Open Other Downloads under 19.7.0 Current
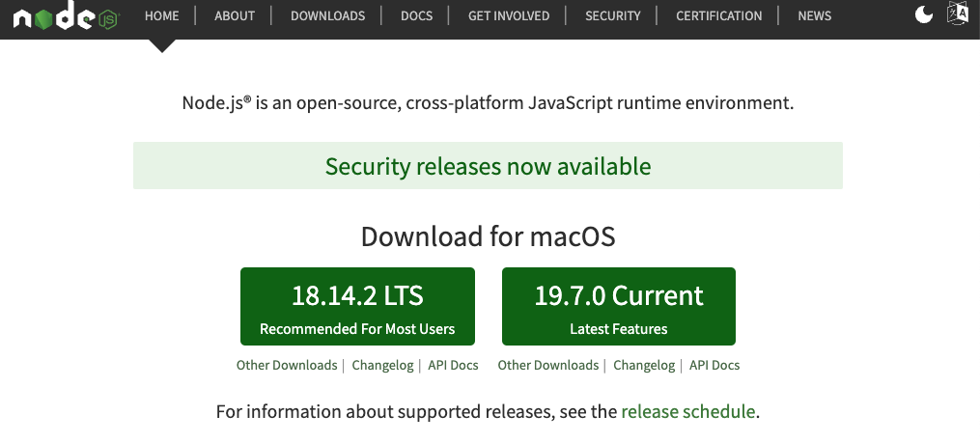Image resolution: width=980 pixels, height=443 pixels. click(x=548, y=366)
